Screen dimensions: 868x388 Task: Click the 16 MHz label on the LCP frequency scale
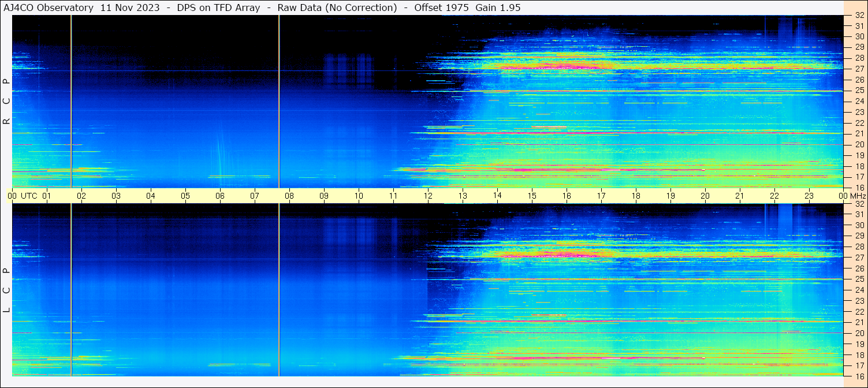pos(859,376)
